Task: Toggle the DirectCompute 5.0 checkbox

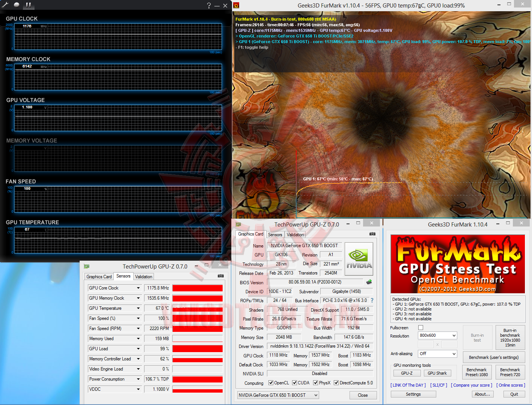Action: coord(336,383)
